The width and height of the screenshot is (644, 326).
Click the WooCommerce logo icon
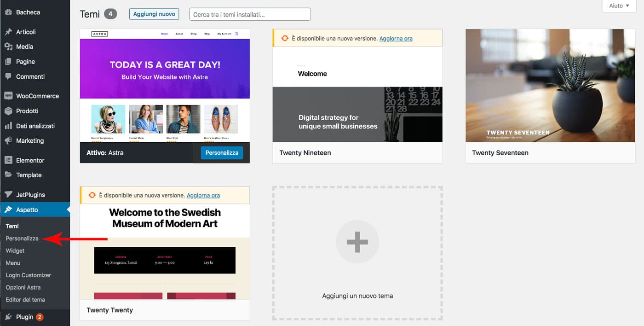tap(8, 96)
